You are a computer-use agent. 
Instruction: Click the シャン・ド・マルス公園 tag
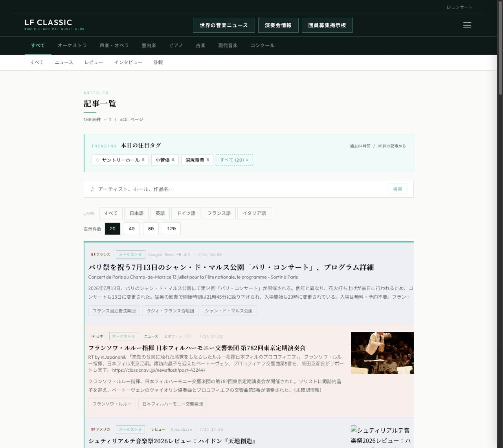(229, 311)
